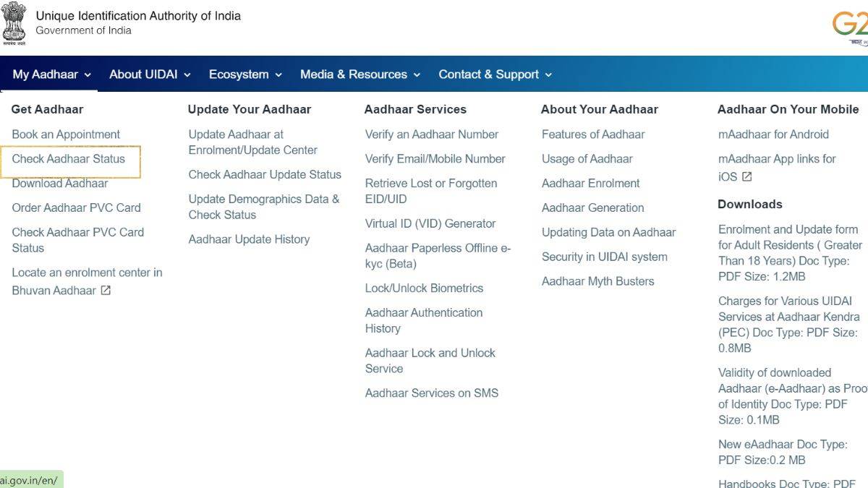868x488 pixels.
Task: Select Check Aadhaar Status link
Action: 69,159
